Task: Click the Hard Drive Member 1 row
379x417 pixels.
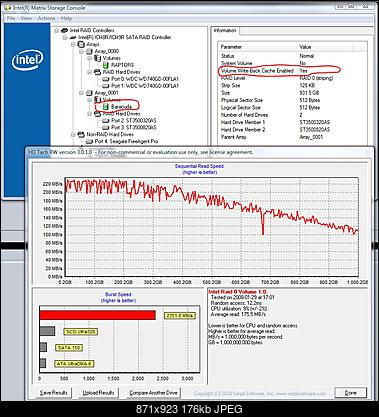Action: [x=293, y=122]
